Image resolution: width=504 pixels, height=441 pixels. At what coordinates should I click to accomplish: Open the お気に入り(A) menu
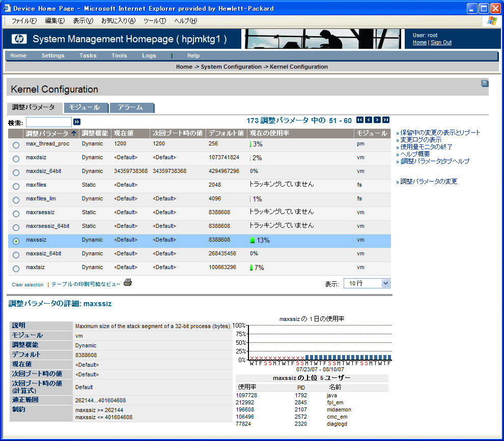pos(118,21)
